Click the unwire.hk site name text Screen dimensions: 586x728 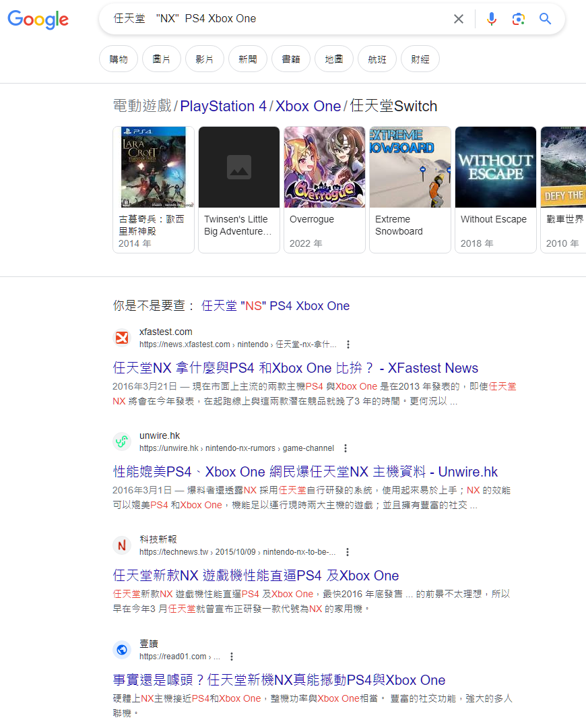click(160, 435)
